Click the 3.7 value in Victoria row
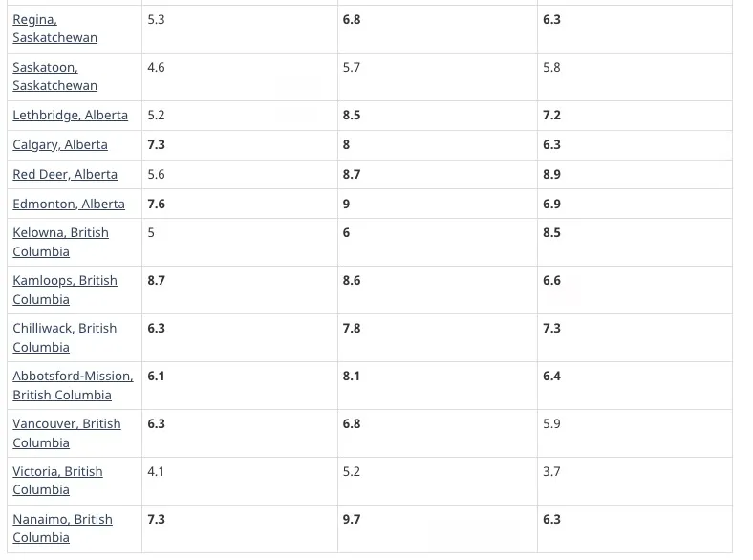Viewport: 753px width, 560px height. (551, 472)
